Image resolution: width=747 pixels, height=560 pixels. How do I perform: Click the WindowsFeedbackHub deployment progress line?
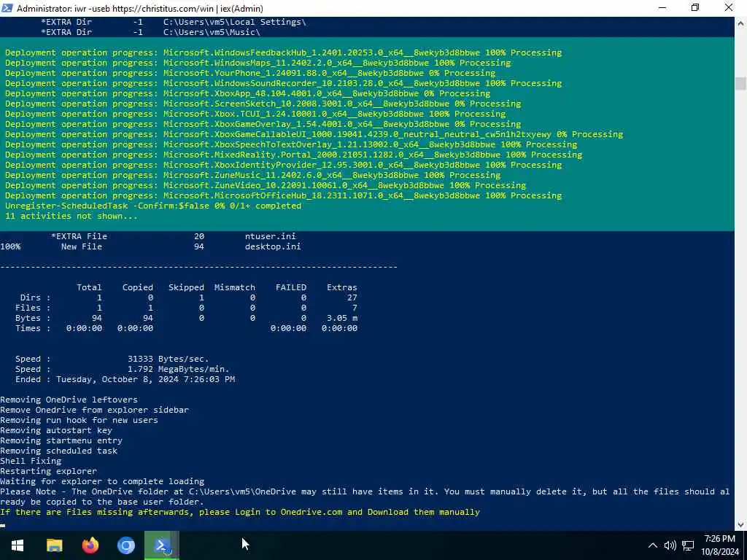pyautogui.click(x=284, y=52)
